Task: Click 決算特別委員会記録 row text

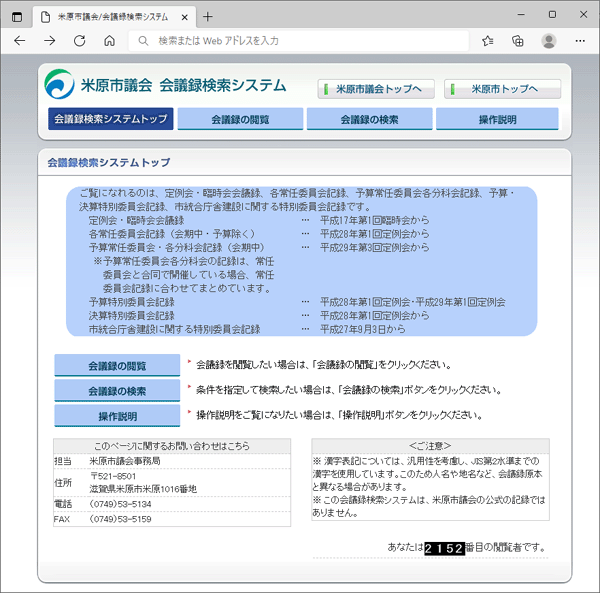Action: pos(131,316)
